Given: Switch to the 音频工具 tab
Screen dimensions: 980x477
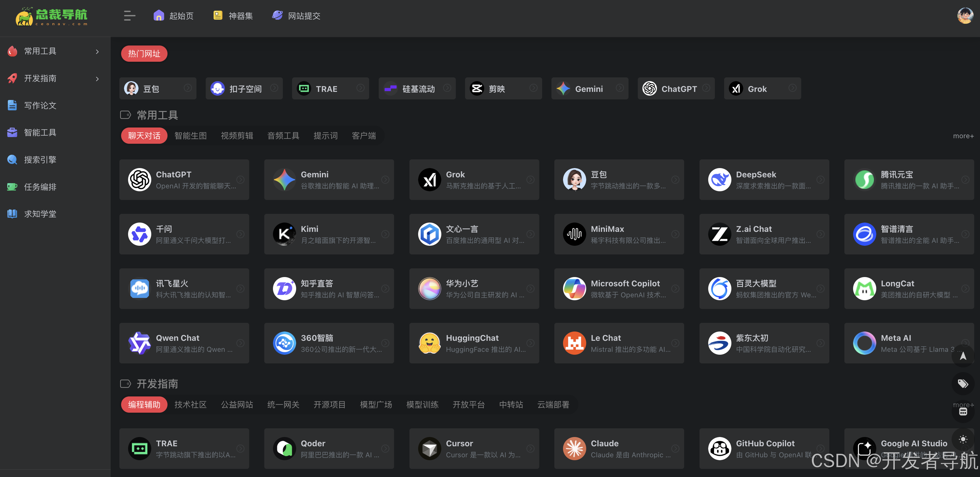Looking at the screenshot, I should tap(283, 136).
